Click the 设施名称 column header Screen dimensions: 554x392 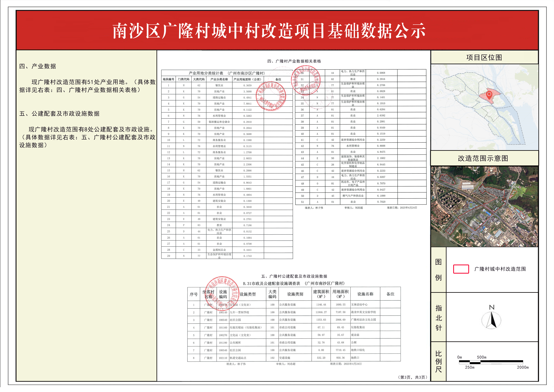tap(365, 294)
